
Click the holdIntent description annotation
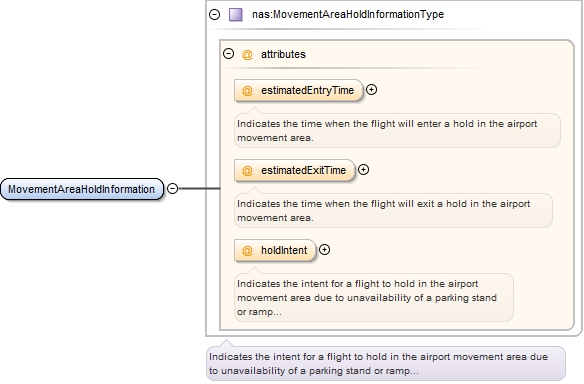tap(374, 297)
